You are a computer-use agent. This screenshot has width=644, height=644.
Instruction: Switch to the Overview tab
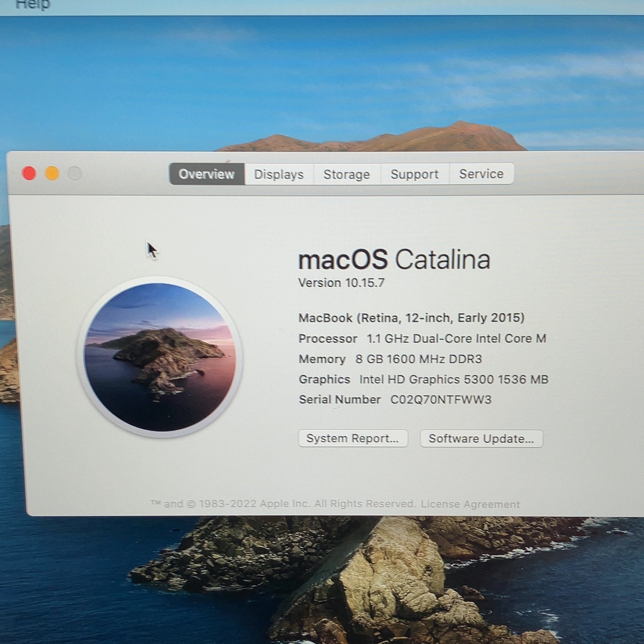pyautogui.click(x=207, y=174)
